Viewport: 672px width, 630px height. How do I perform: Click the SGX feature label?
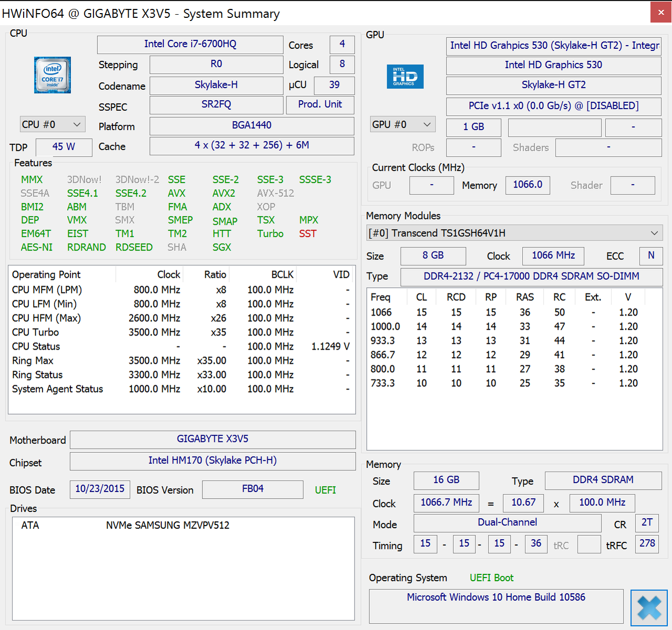pyautogui.click(x=222, y=247)
